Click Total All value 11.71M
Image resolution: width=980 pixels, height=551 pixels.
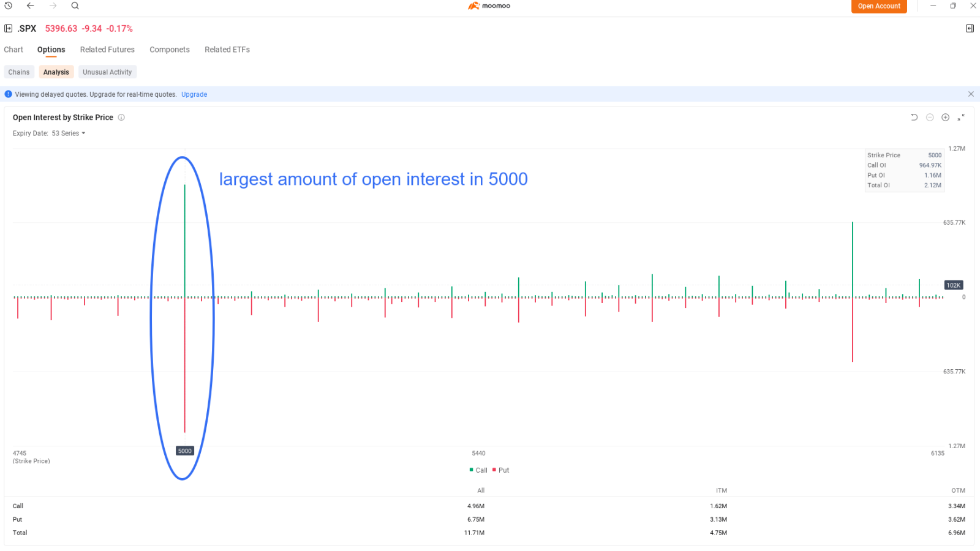pos(474,533)
